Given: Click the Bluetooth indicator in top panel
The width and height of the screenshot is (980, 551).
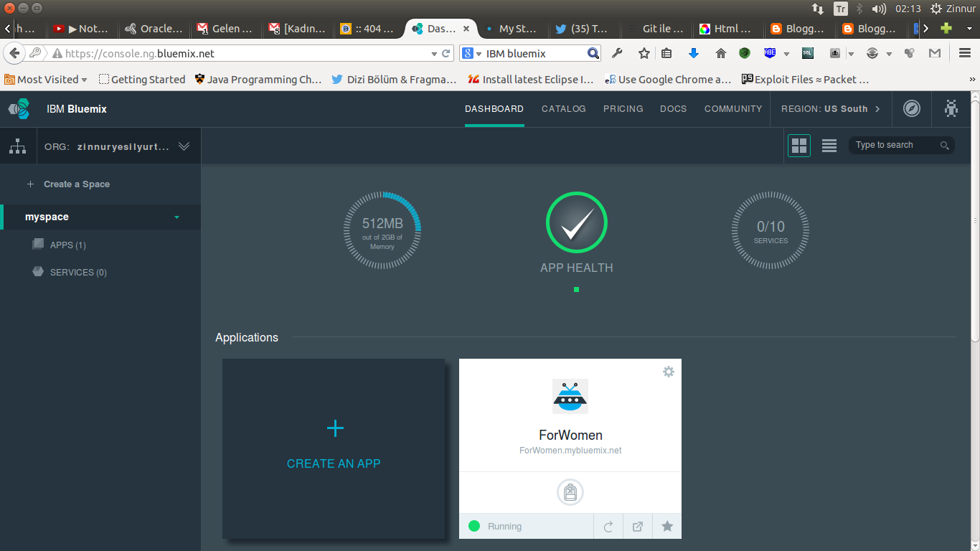Looking at the screenshot, I should tap(859, 9).
